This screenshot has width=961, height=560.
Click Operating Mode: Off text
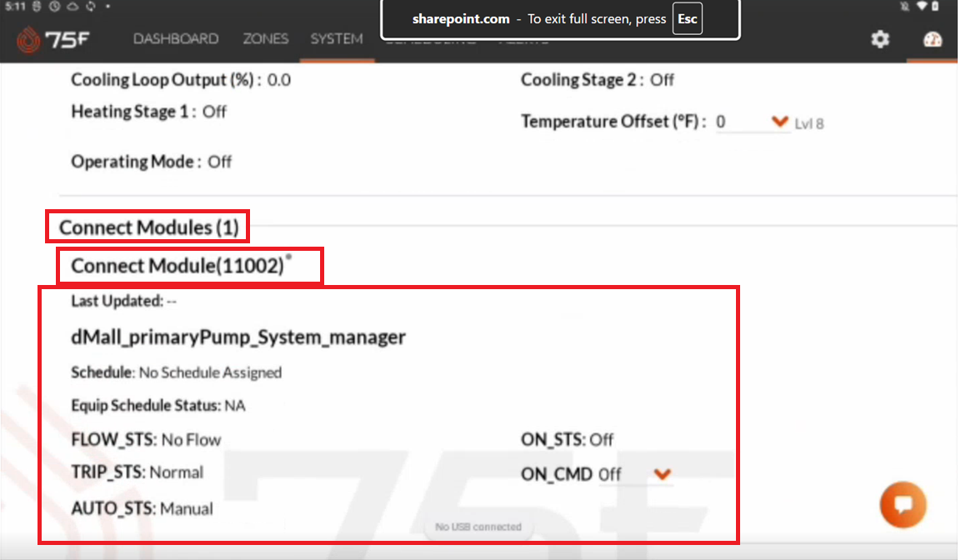(152, 162)
